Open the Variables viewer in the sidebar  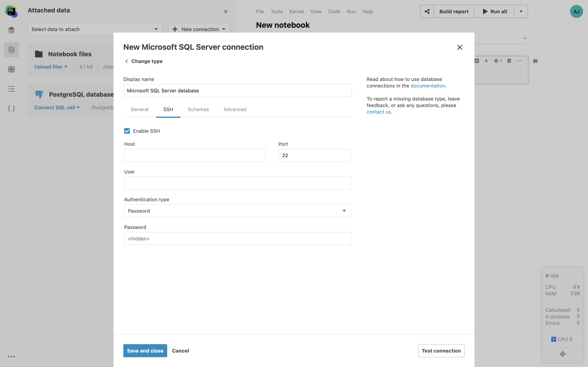(11, 108)
